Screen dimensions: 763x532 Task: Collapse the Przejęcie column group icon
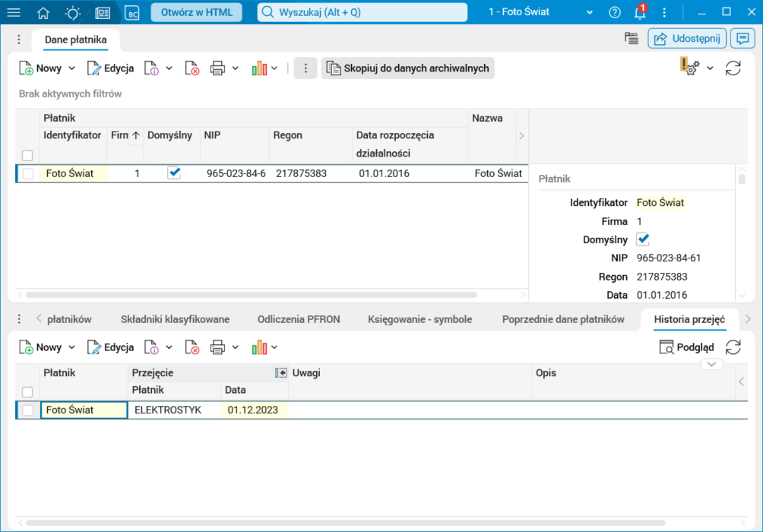(280, 373)
